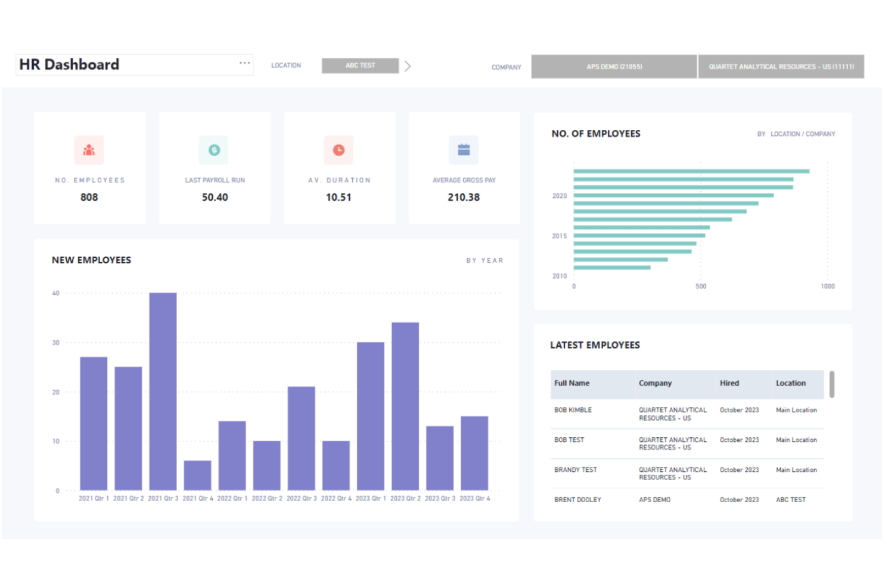Click the Location column header

(791, 384)
